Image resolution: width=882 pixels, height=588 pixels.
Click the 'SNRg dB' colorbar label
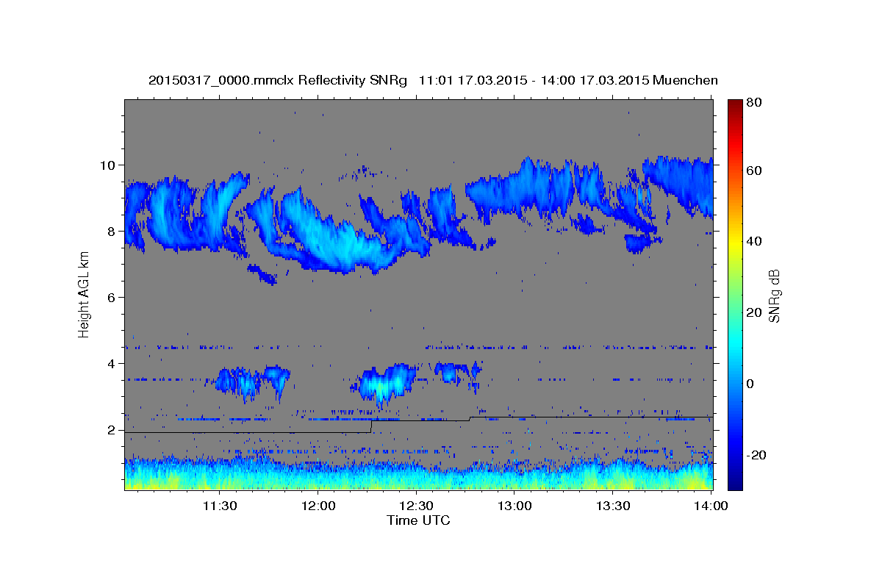(774, 295)
